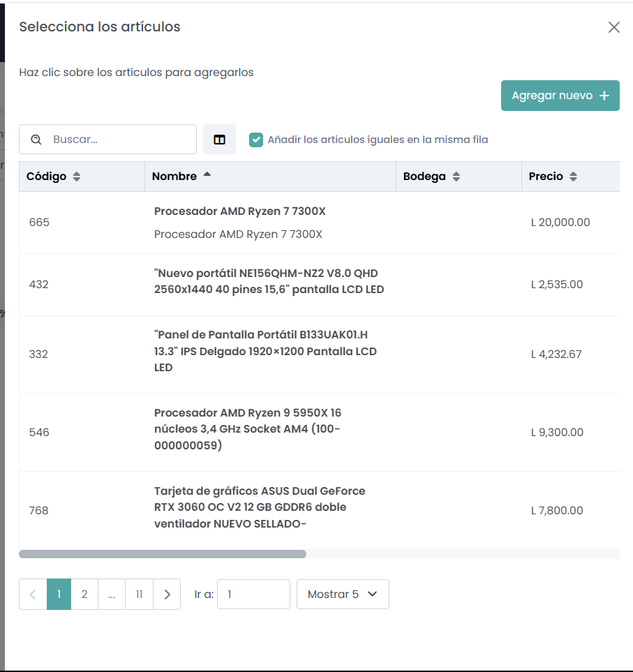The width and height of the screenshot is (633, 672).
Task: Open the Mostrar 5 dropdown
Action: click(343, 595)
